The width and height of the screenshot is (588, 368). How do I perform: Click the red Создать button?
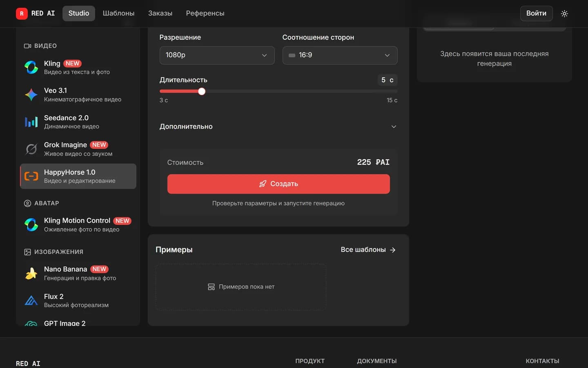pos(278,184)
